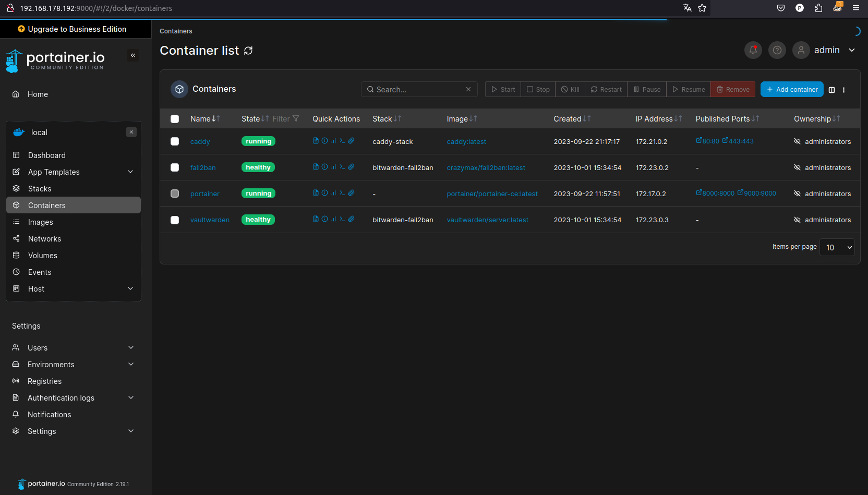Collapse the sidebar with double-chevron icon
Viewport: 868px width, 495px height.
[x=133, y=55]
